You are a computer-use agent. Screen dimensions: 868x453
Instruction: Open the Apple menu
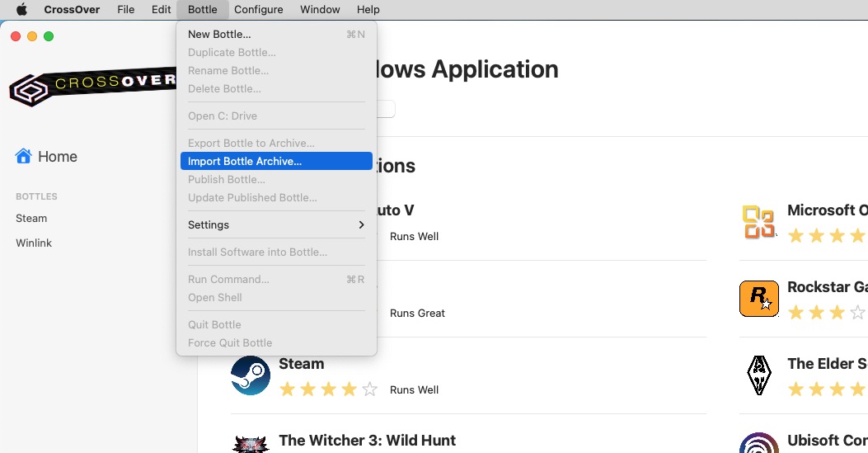tap(21, 10)
